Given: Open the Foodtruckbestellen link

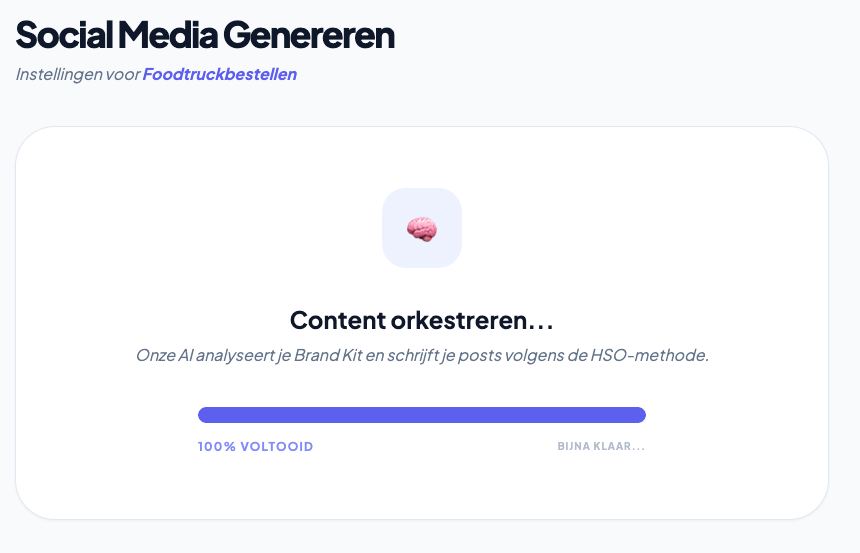Looking at the screenshot, I should point(220,74).
